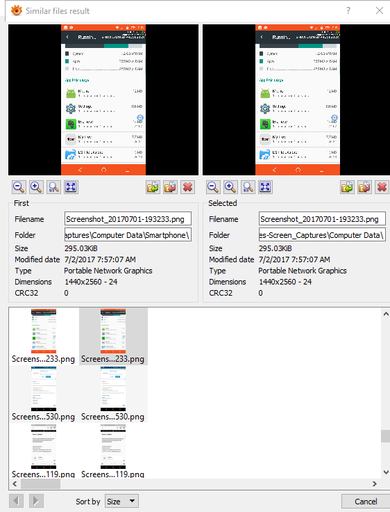This screenshot has height=512, width=390.
Task: Click the Selected Filename field
Action: point(322,219)
